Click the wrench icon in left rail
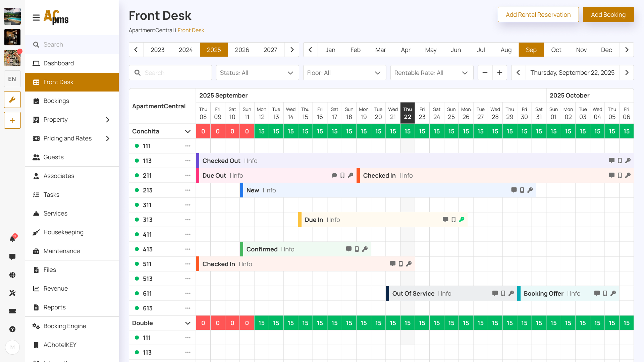The image size is (644, 362). [x=12, y=100]
